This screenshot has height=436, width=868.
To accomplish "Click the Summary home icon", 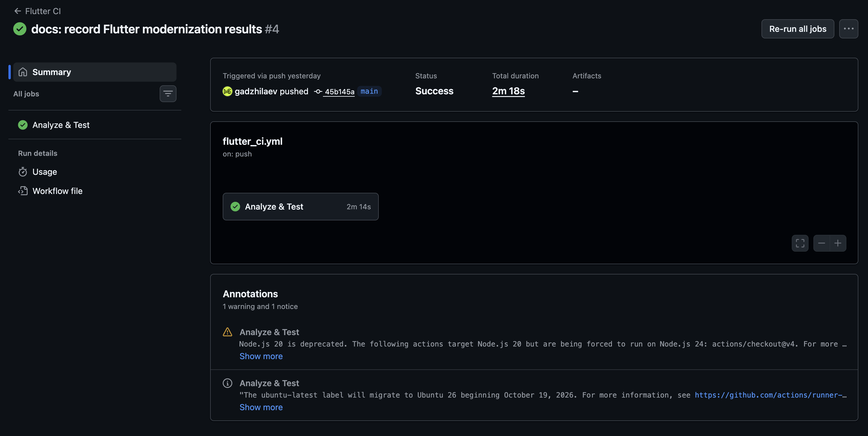I will [23, 72].
